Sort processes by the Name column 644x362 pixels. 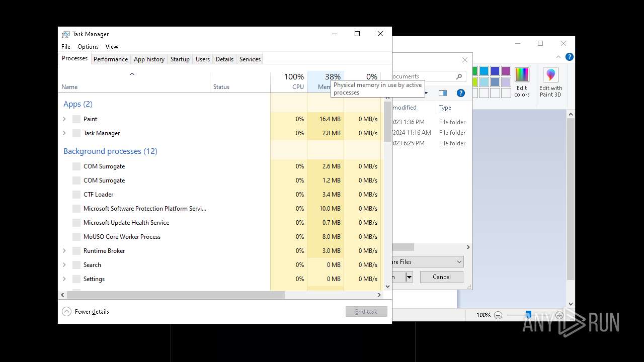click(134, 82)
